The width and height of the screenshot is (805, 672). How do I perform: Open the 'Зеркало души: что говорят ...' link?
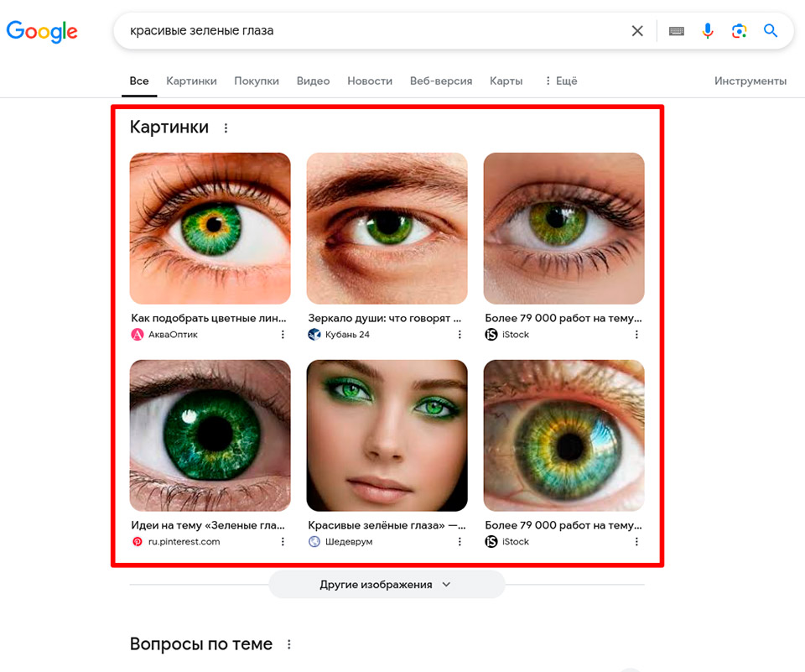tap(385, 318)
